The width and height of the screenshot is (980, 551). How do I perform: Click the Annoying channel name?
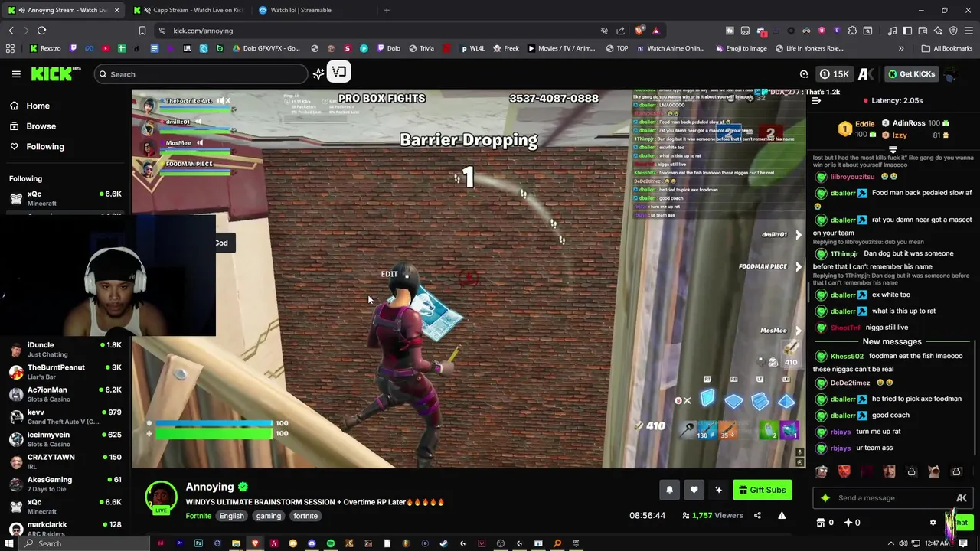click(x=210, y=487)
